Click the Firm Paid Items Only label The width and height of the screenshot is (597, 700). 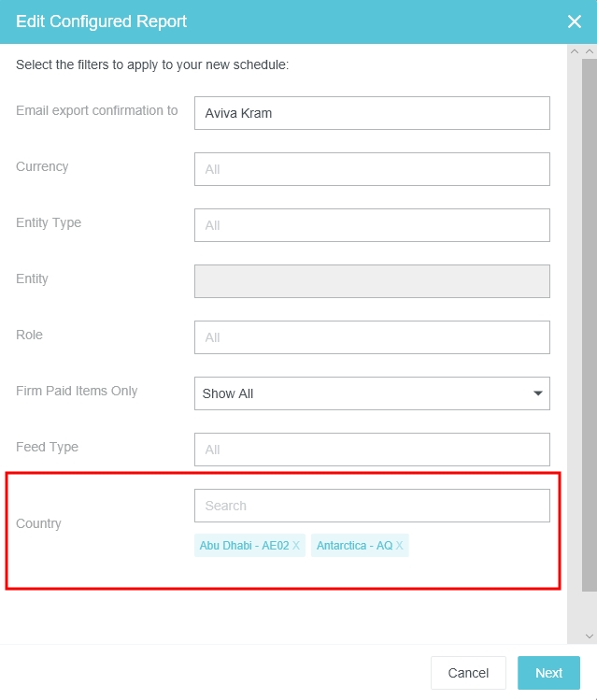point(77,391)
